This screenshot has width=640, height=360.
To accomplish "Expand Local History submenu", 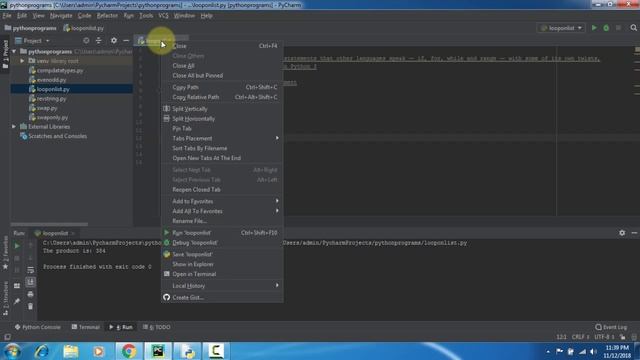I will pyautogui.click(x=222, y=285).
